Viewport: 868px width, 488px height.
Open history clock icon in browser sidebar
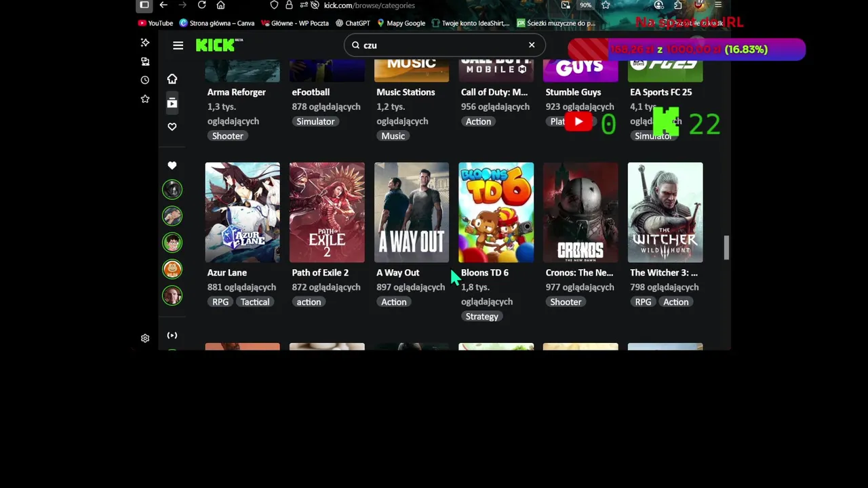[x=145, y=80]
